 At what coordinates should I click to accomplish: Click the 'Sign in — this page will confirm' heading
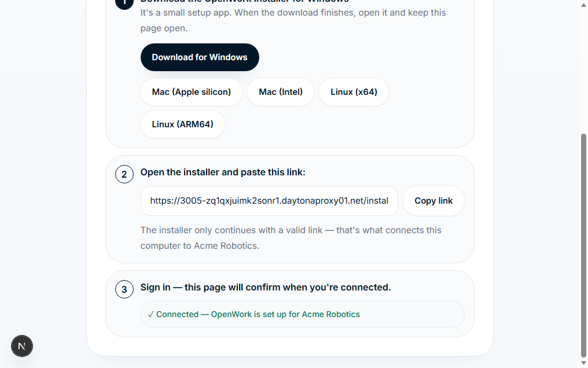coord(266,288)
